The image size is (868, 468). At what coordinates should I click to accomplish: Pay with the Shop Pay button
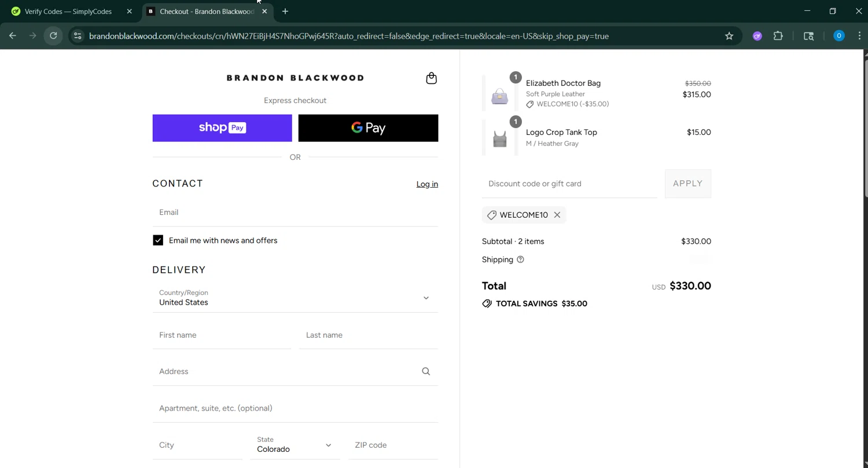tap(222, 128)
